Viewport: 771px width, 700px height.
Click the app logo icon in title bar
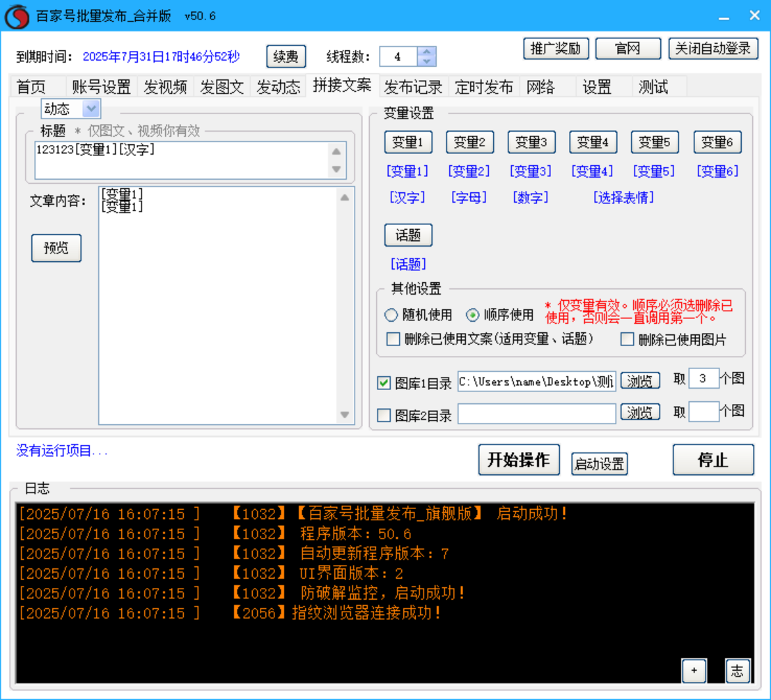(x=17, y=16)
